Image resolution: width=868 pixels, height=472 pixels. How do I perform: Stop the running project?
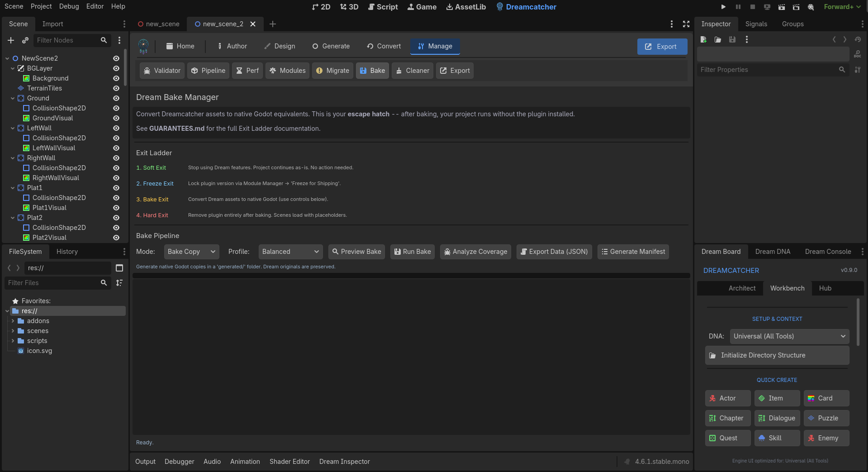tap(753, 7)
